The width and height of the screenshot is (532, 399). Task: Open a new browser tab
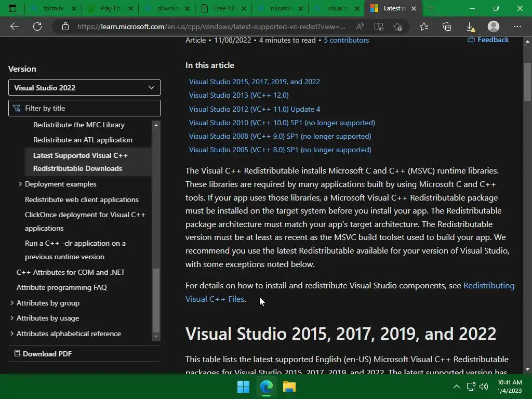[431, 8]
